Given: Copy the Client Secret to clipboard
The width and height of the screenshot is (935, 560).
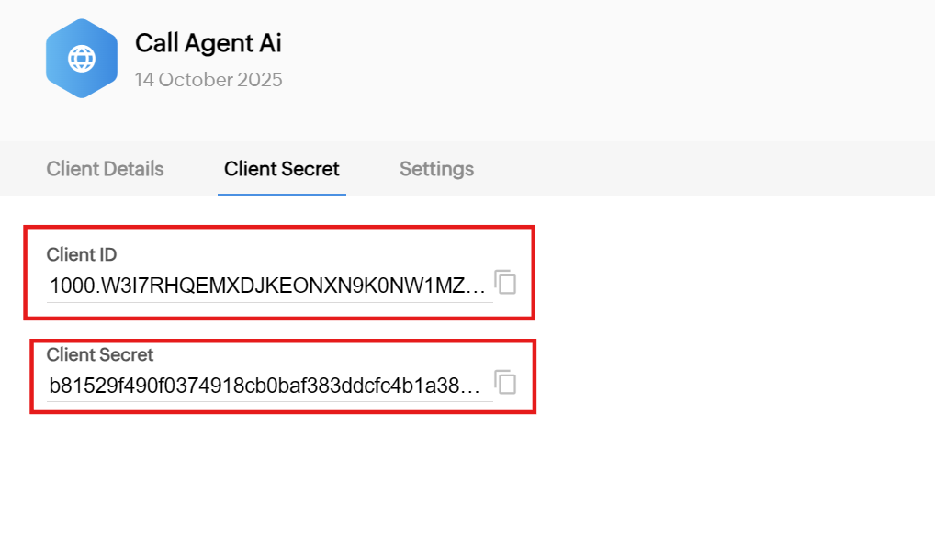Looking at the screenshot, I should (x=505, y=382).
